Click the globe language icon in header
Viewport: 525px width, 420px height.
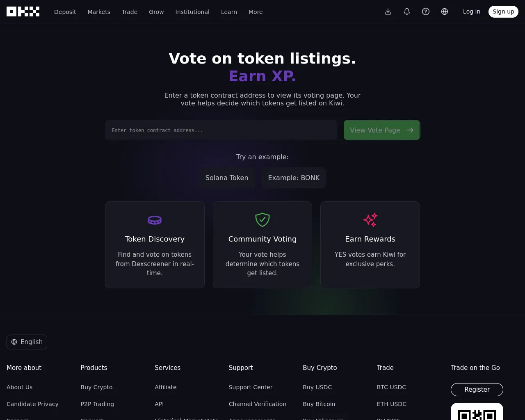click(x=445, y=11)
